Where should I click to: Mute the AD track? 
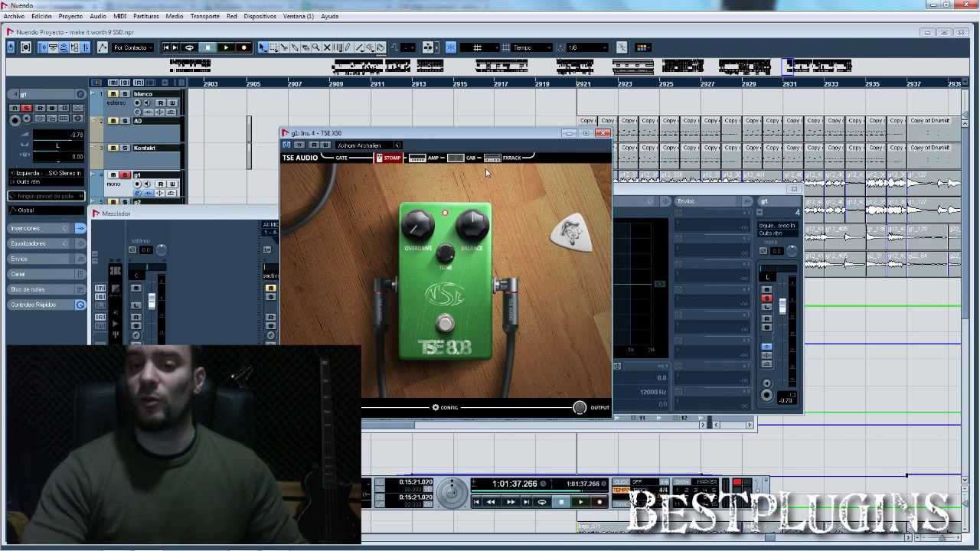coord(113,121)
